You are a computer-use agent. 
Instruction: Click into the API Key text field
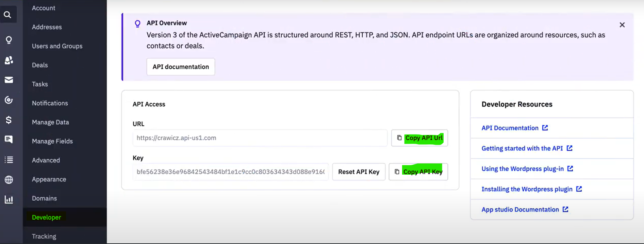230,172
